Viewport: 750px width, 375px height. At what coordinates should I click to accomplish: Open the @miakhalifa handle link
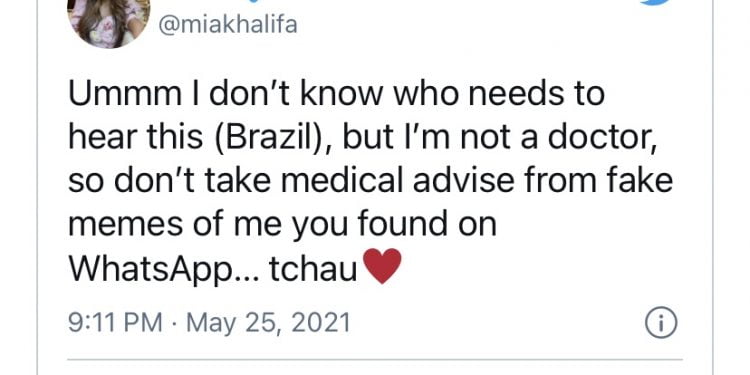(227, 25)
